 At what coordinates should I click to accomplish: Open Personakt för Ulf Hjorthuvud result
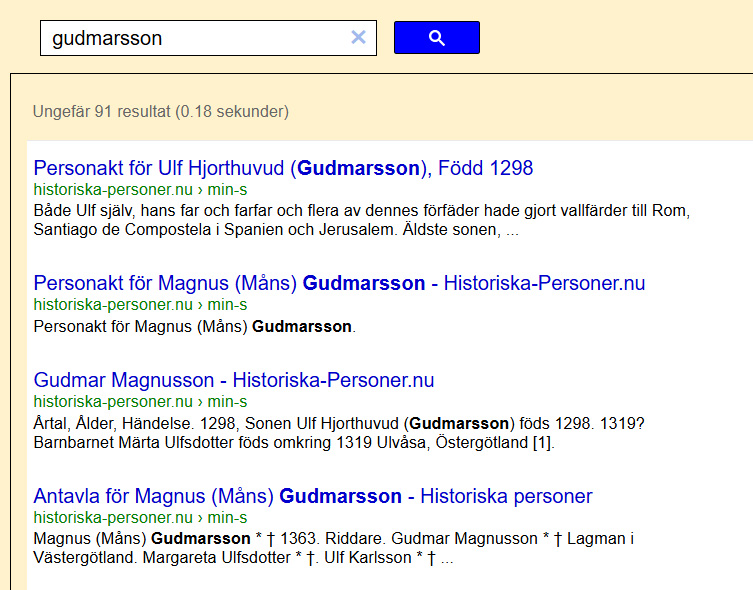(x=283, y=168)
